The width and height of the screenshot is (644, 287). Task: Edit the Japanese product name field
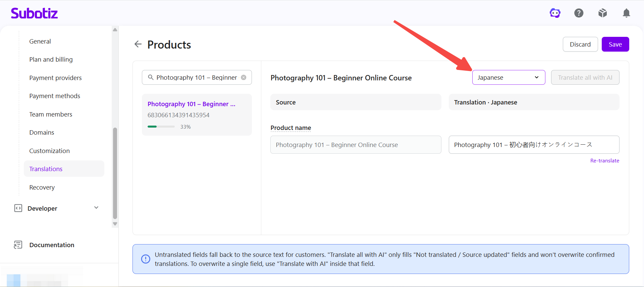click(534, 145)
